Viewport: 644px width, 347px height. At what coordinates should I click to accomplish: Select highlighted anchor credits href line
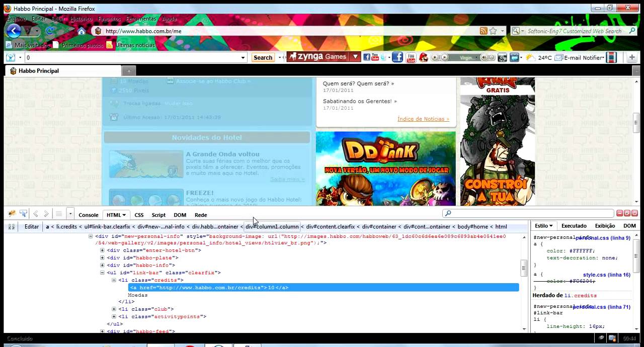point(324,288)
